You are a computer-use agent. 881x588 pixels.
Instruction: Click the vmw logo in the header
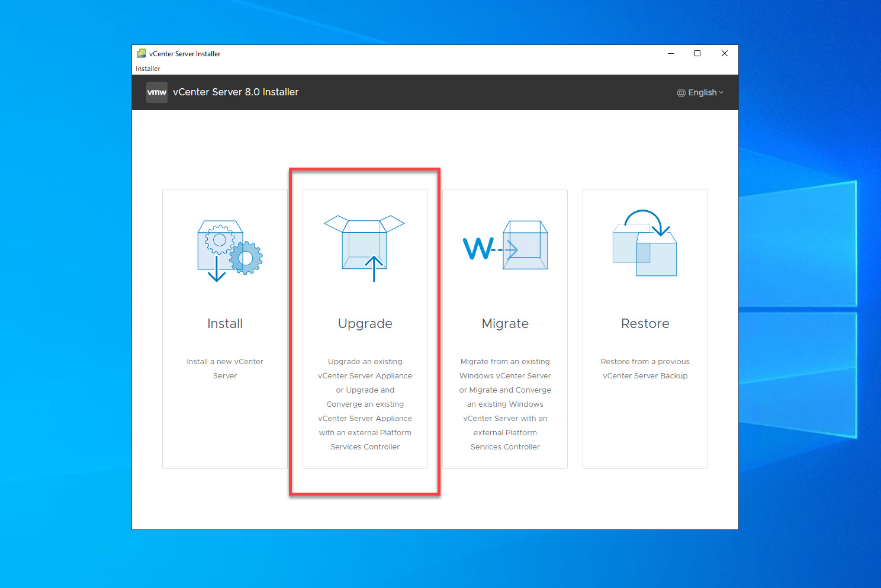pyautogui.click(x=156, y=92)
